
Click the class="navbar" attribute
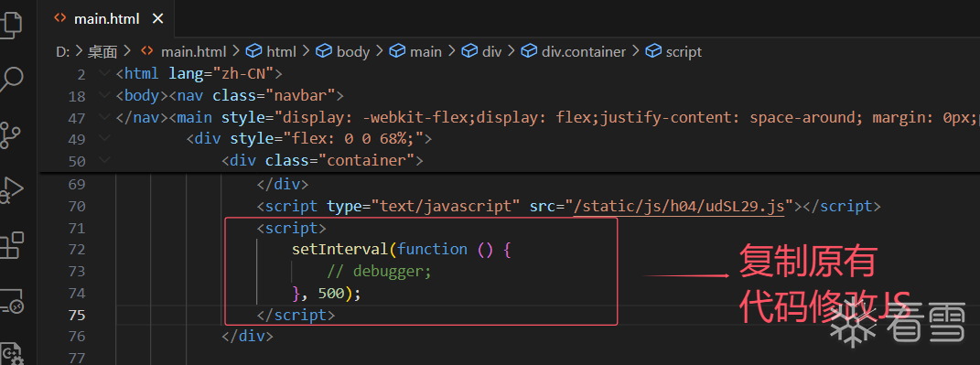[274, 96]
